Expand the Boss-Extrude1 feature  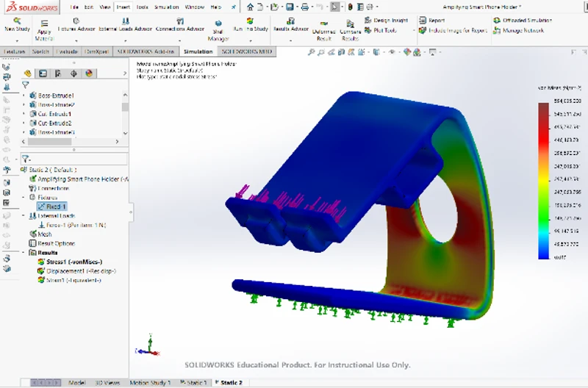24,96
